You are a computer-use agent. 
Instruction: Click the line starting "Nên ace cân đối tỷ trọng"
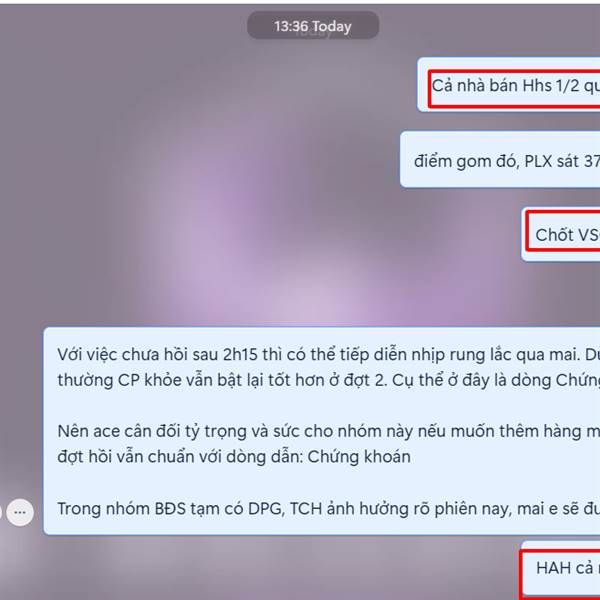(328, 431)
